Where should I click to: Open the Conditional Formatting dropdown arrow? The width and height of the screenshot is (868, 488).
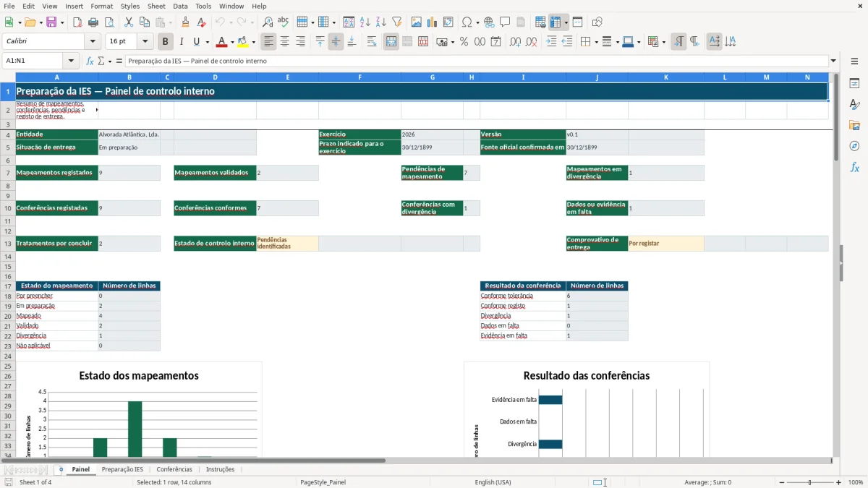(x=663, y=42)
